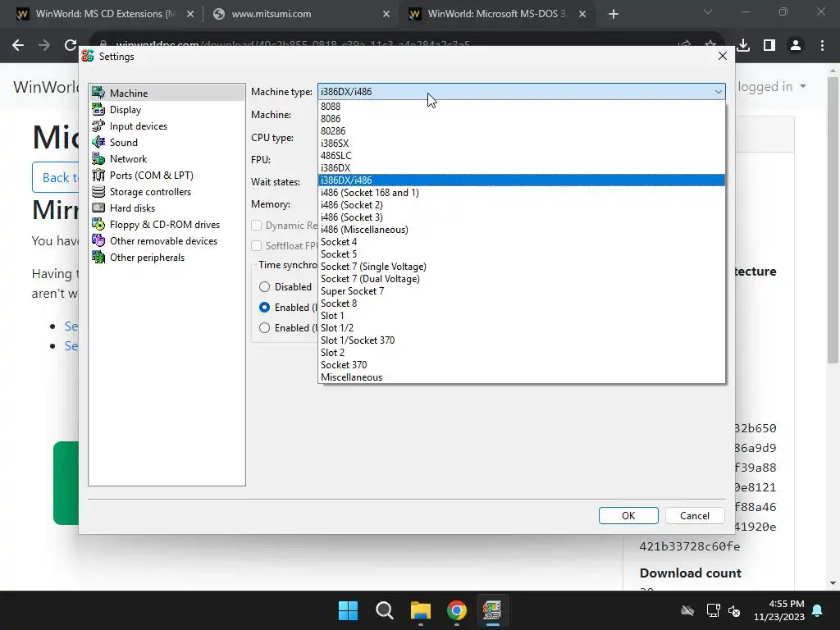The height and width of the screenshot is (630, 840).
Task: Choose Socket 4 machine type
Action: (521, 242)
